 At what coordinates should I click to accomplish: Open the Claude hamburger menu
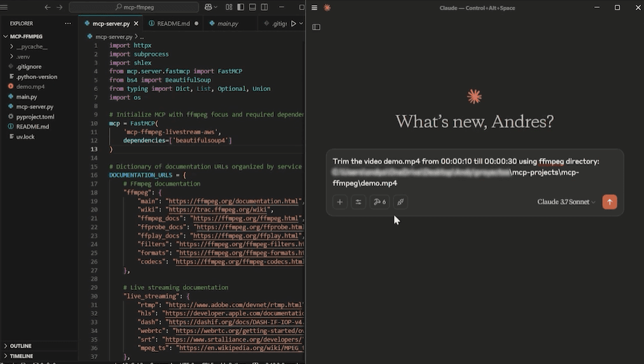coord(314,8)
